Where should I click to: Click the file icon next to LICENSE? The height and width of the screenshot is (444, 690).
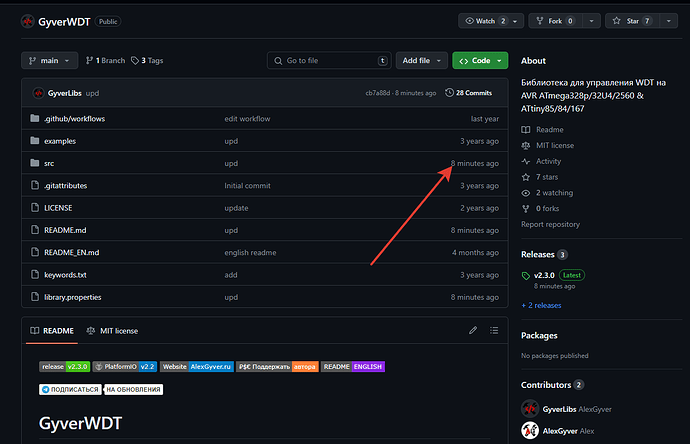(35, 208)
